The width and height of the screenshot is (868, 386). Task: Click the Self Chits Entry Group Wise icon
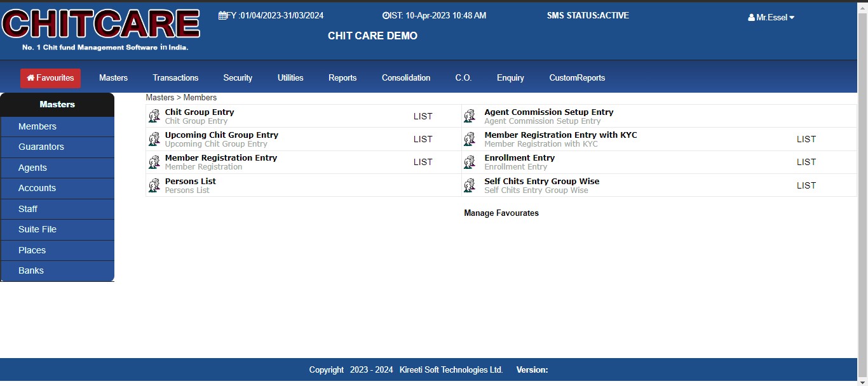click(x=470, y=185)
